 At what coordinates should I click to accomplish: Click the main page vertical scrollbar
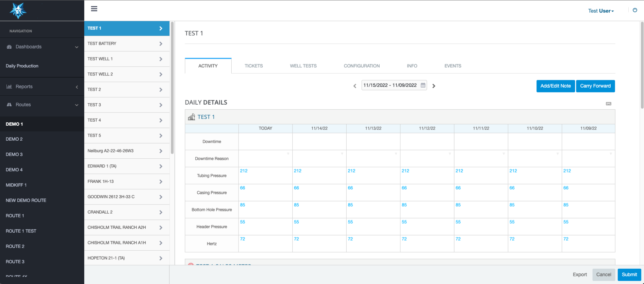click(x=642, y=65)
